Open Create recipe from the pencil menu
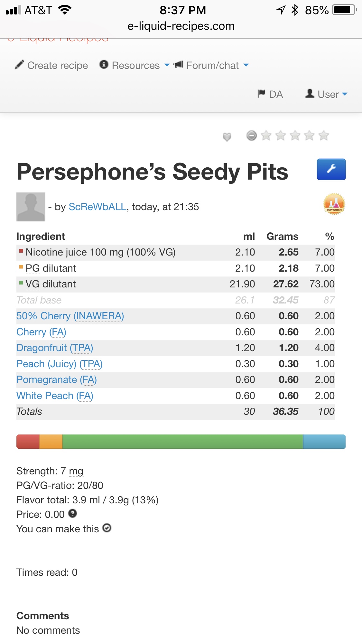Screen dimensions: 362x644 coord(52,65)
